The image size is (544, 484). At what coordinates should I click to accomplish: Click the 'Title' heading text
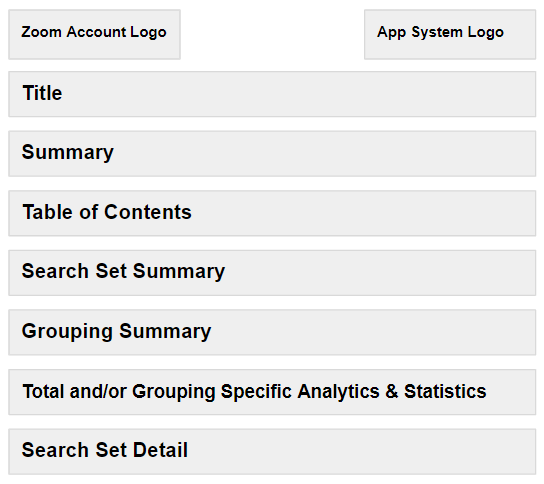click(x=42, y=93)
